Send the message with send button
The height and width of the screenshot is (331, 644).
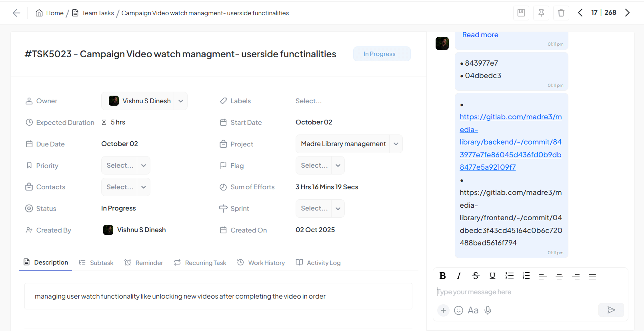611,310
